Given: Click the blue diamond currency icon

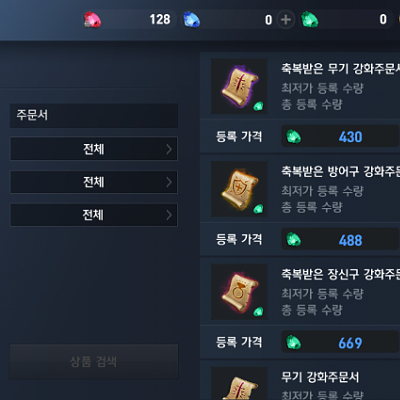Looking at the screenshot, I should (x=192, y=20).
